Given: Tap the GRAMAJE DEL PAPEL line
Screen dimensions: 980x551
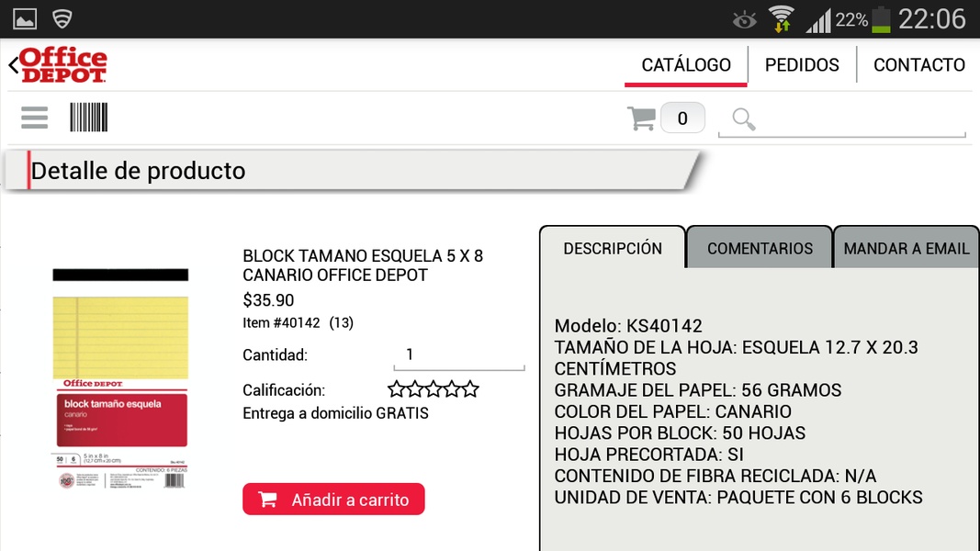Looking at the screenshot, I should 697,389.
